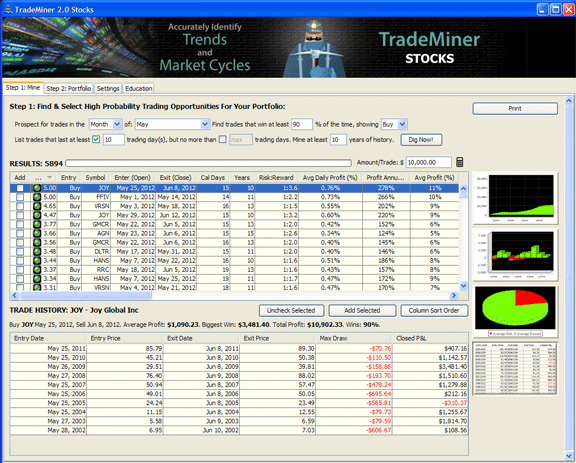The image size is (576, 463).
Task: Click the max trading days disabled input field
Action: [241, 140]
